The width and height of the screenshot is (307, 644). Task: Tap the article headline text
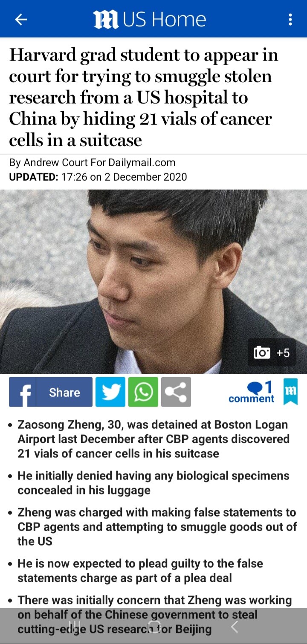[x=144, y=98]
